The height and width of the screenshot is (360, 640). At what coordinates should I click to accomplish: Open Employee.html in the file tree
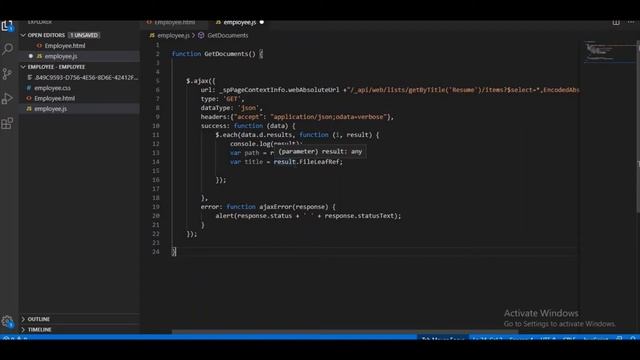[54, 98]
